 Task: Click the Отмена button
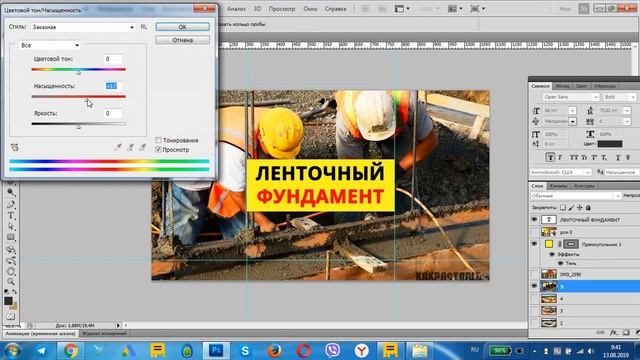pos(182,40)
